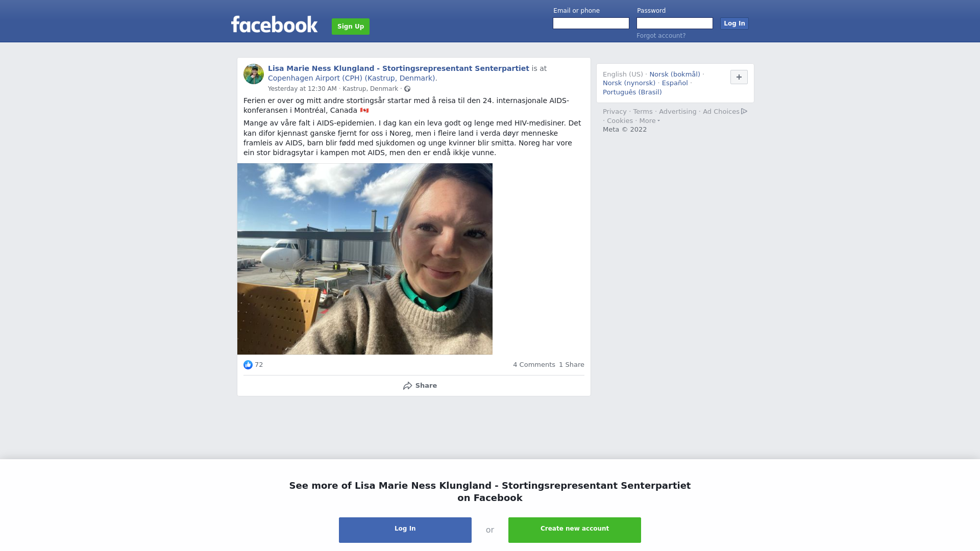Switch language to Português (Brasil)
The image size is (980, 551).
(632, 92)
